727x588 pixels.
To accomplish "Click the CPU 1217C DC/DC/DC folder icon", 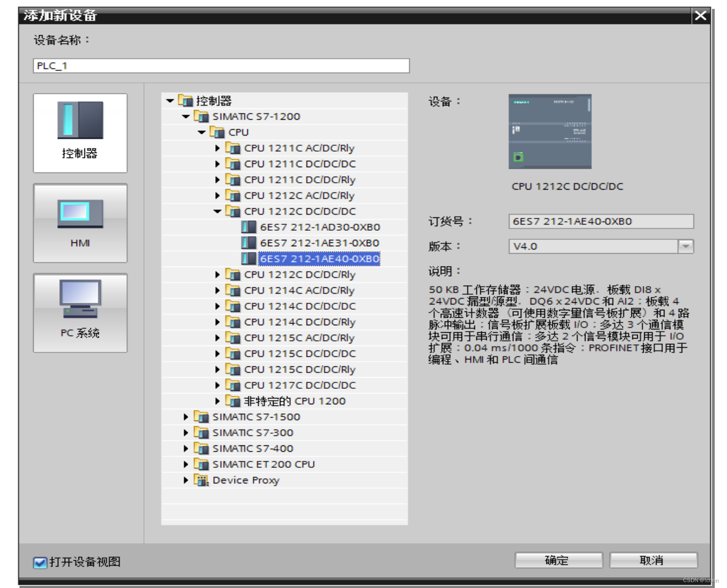I will point(233,385).
